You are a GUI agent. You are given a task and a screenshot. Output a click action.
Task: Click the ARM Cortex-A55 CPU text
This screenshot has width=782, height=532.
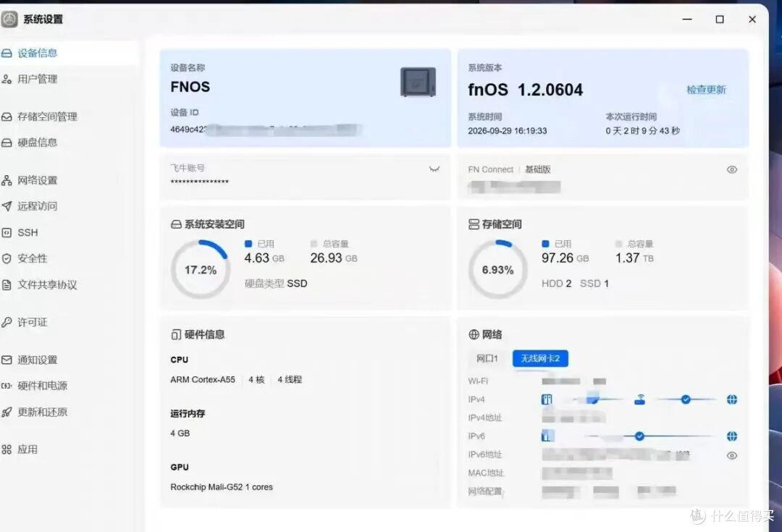203,379
